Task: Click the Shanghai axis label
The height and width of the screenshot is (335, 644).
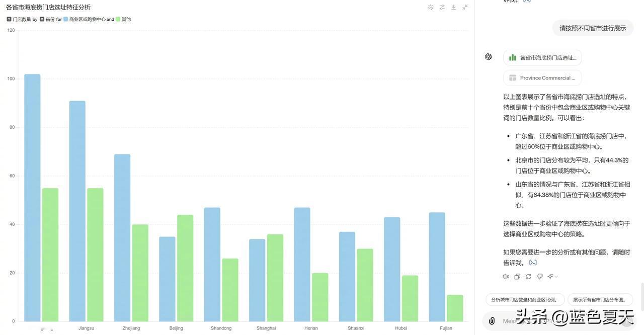Action: tap(266, 328)
